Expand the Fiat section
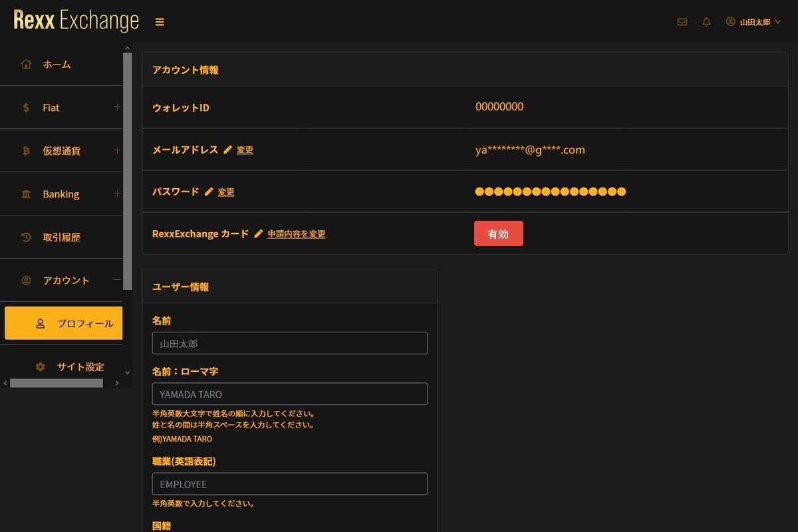The width and height of the screenshot is (798, 532). point(117,107)
